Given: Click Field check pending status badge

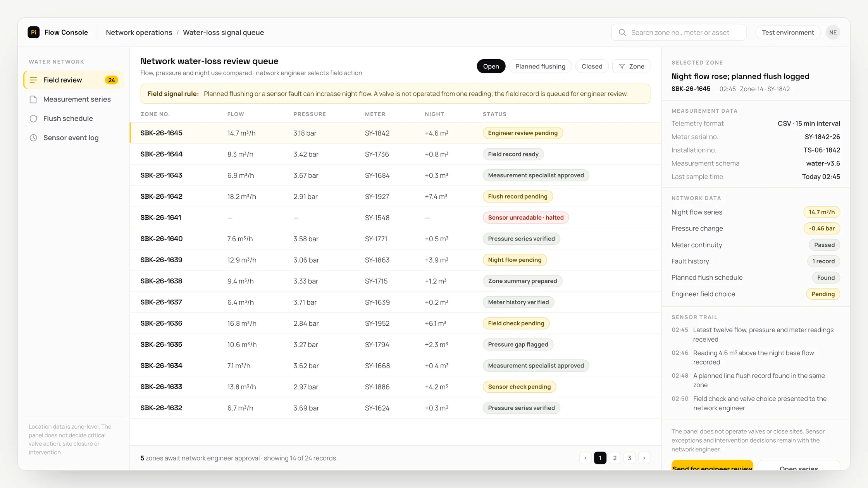Looking at the screenshot, I should (516, 323).
